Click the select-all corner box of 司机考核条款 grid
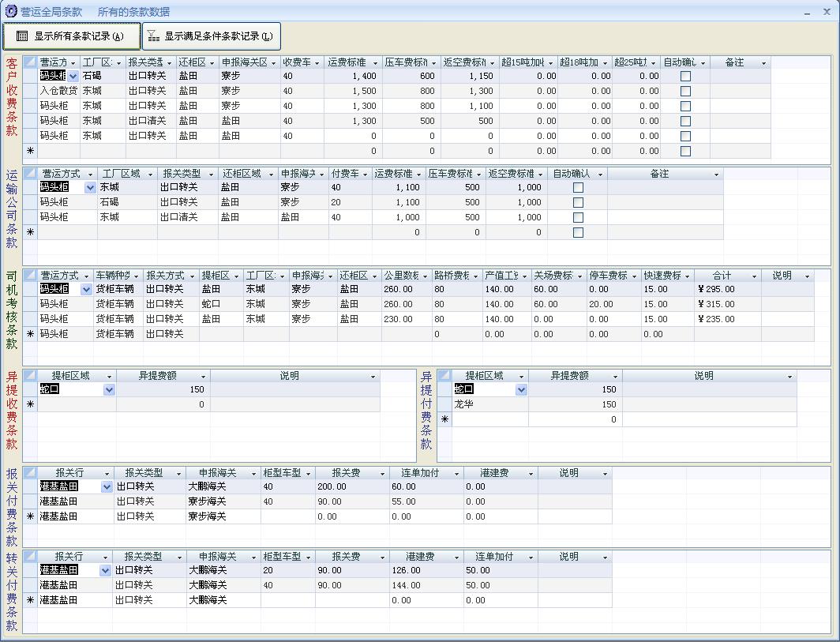 [x=30, y=276]
